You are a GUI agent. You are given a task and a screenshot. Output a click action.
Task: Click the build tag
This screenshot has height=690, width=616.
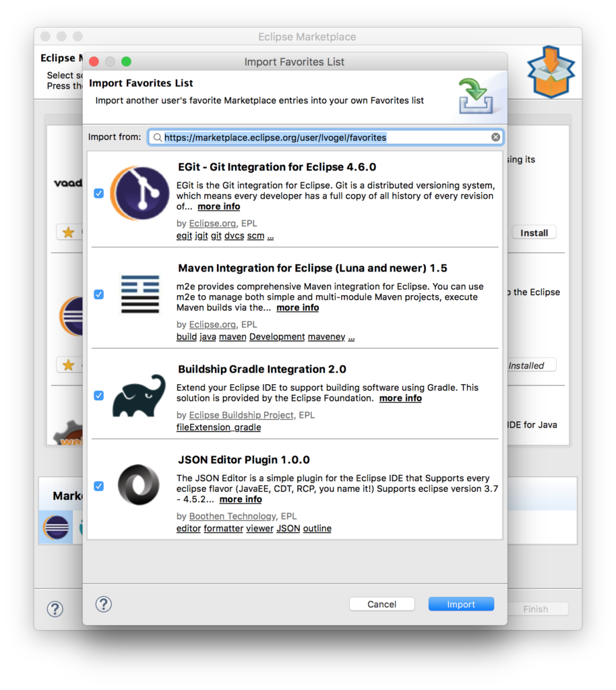[187, 337]
